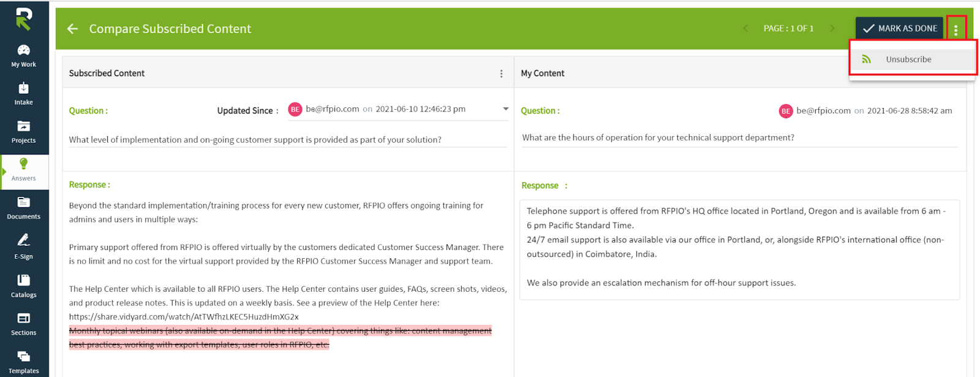The height and width of the screenshot is (377, 980).
Task: Select Updated Since be@rfpio.com version field
Action: 398,109
